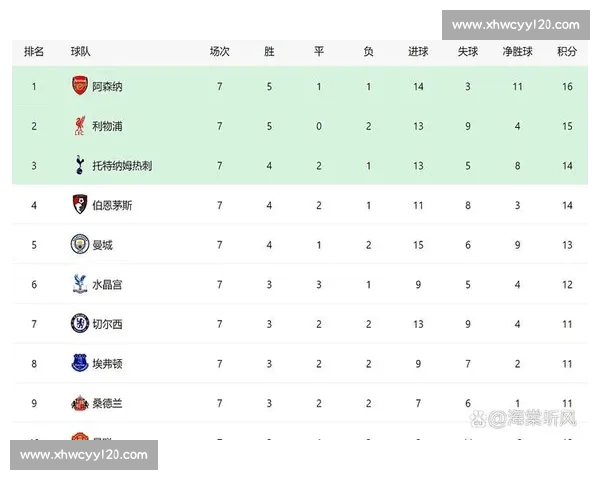Open the Bournemouth crest icon
600x480 pixels.
coord(80,205)
